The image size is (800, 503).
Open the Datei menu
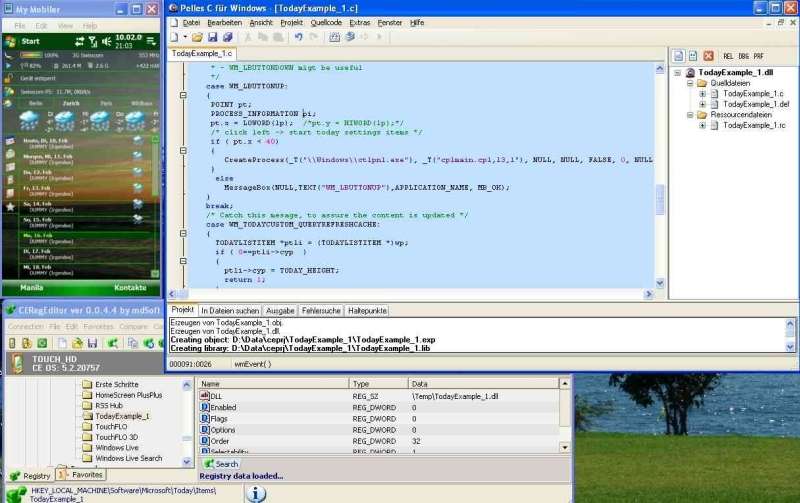pyautogui.click(x=191, y=22)
